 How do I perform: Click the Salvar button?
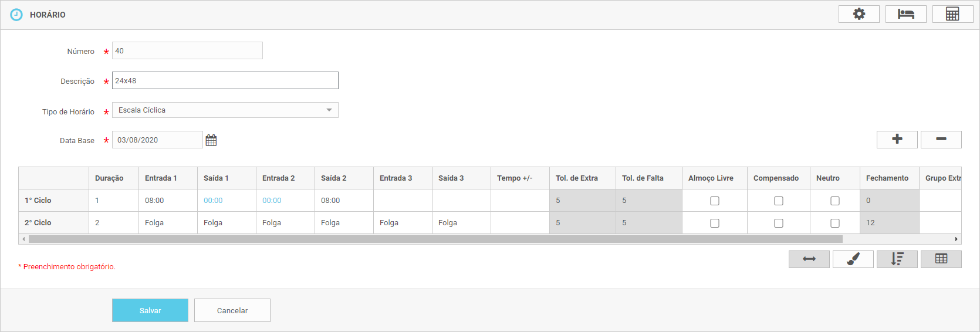point(150,310)
